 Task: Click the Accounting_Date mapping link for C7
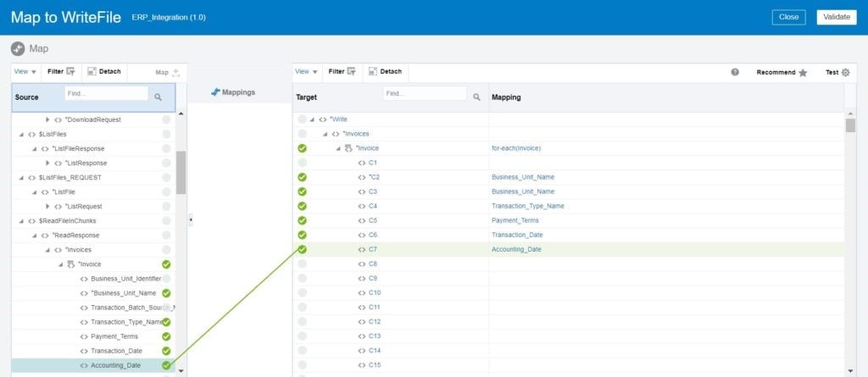point(515,249)
